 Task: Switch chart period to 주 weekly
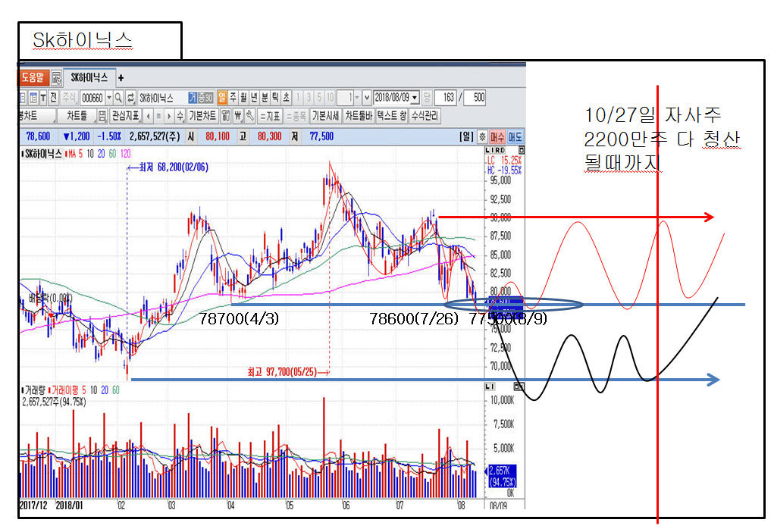(x=232, y=98)
